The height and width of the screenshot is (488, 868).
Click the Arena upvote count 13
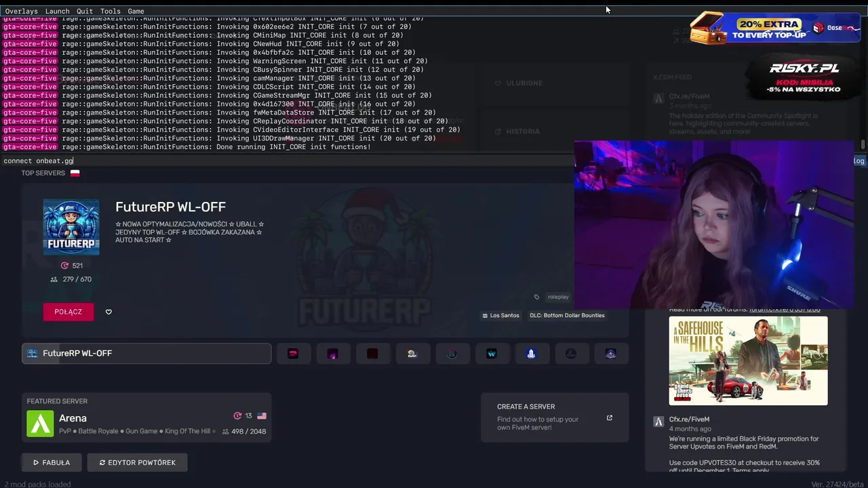pos(243,416)
